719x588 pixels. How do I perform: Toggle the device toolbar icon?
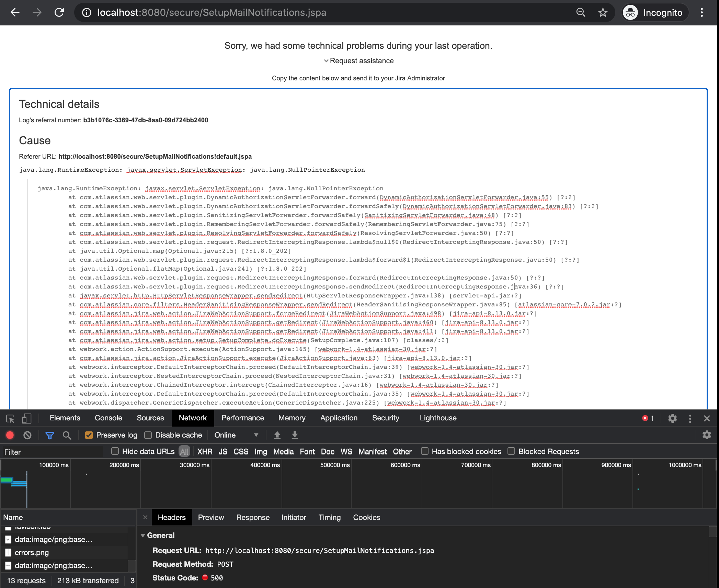point(26,418)
